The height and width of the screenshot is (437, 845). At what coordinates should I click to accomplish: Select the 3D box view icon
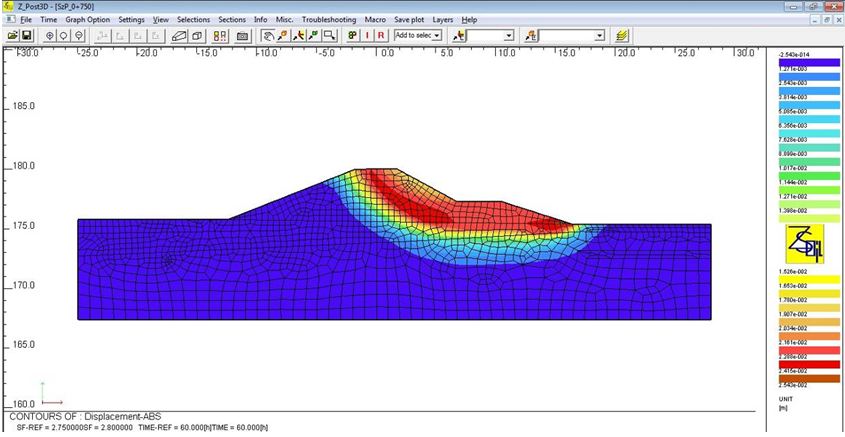point(197,35)
